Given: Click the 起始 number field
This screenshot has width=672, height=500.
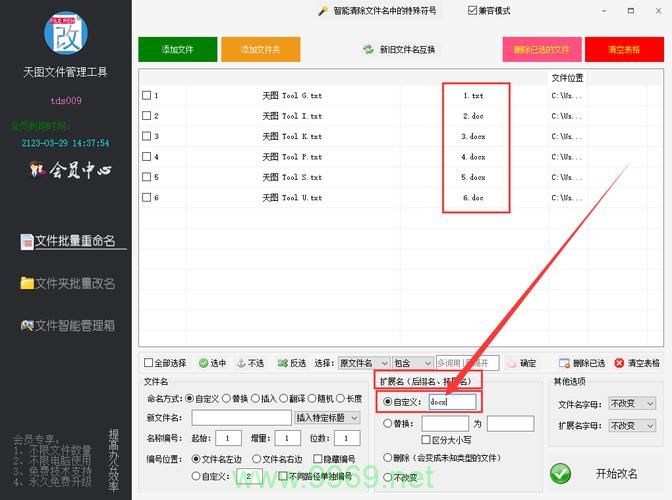Looking at the screenshot, I should coord(228,438).
